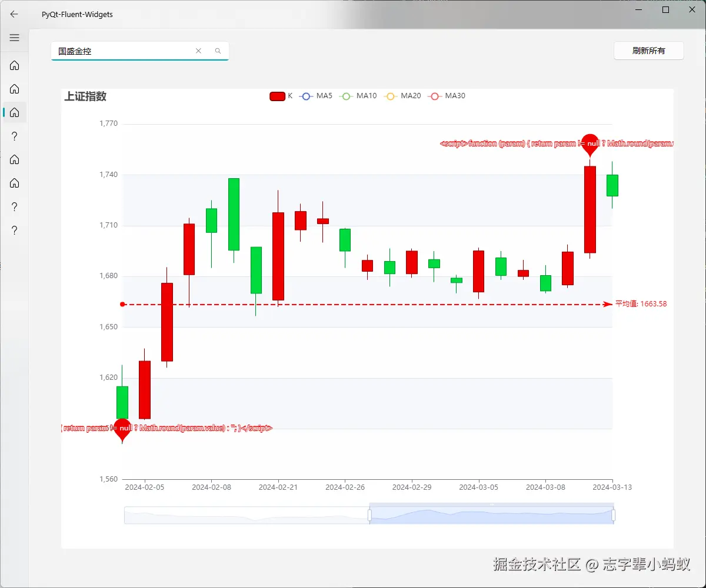Click the red maximum value pin marker
Image resolution: width=706 pixels, height=588 pixels.
[590, 145]
